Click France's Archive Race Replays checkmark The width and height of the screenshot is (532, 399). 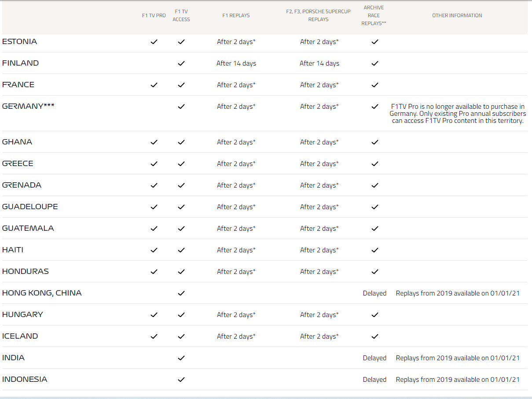(375, 85)
